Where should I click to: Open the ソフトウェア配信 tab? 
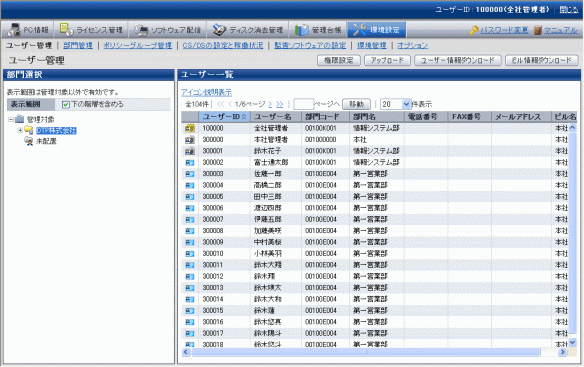tap(168, 30)
